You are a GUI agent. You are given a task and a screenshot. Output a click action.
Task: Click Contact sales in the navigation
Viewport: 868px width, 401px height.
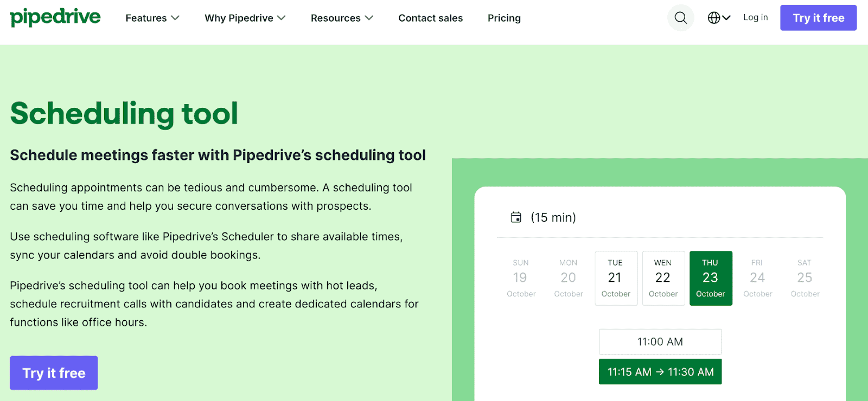click(x=430, y=18)
